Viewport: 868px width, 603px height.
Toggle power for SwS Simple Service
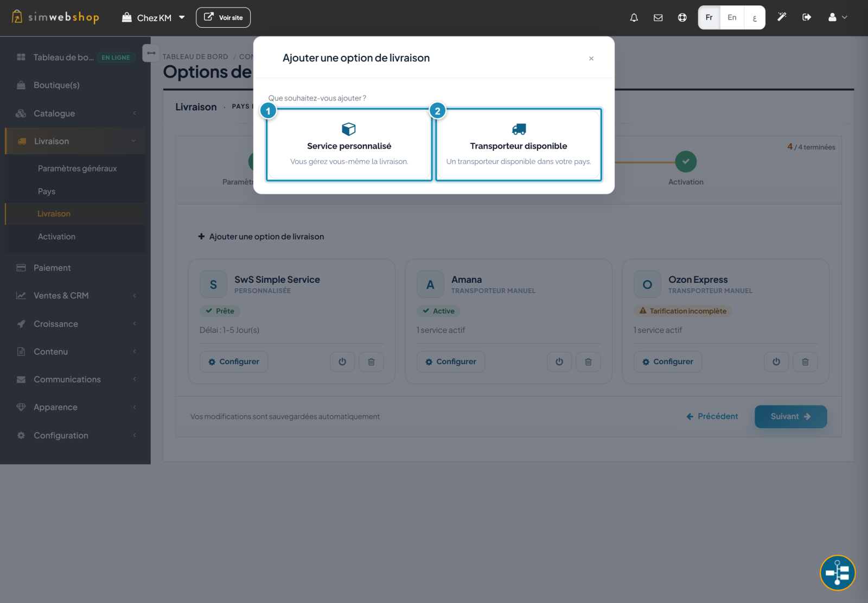click(x=342, y=361)
